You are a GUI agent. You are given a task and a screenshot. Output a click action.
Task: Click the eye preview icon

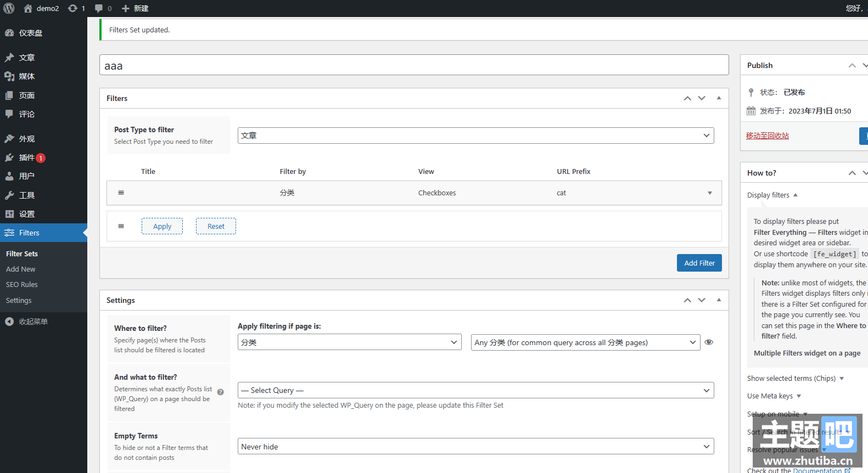click(x=709, y=342)
